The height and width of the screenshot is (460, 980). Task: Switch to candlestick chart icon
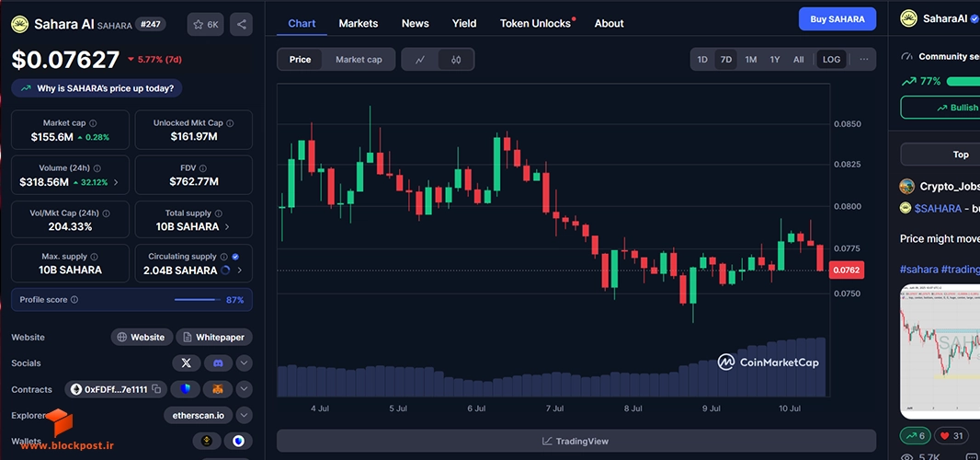point(456,60)
